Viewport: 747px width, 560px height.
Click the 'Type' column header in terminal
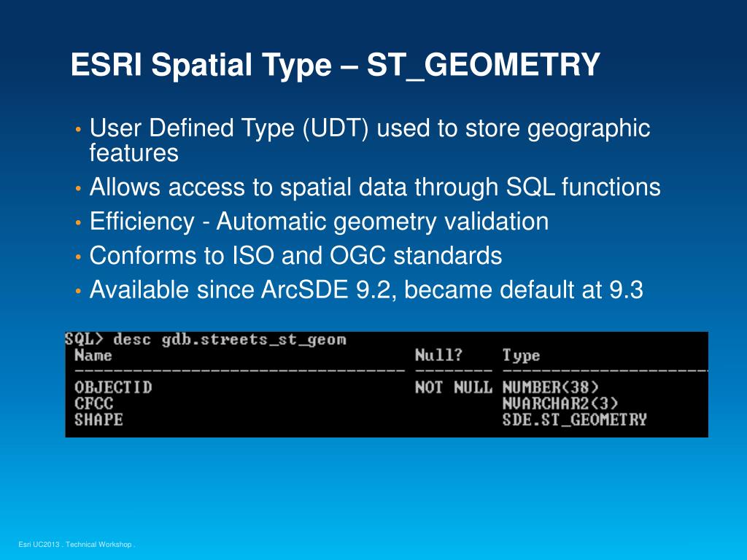click(521, 356)
